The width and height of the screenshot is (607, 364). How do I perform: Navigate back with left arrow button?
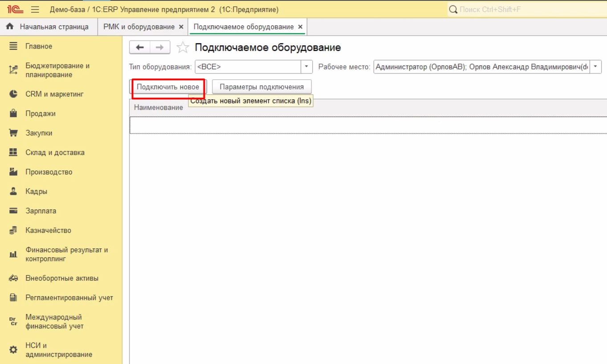[140, 48]
